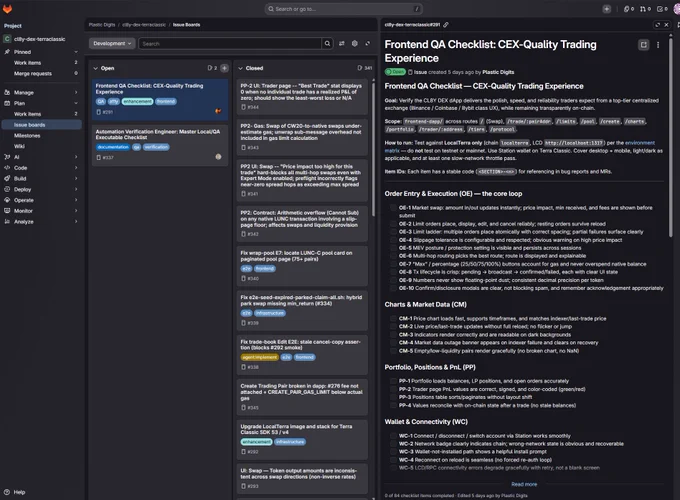Image resolution: width=680 pixels, height=500 pixels.
Task: Expand the Code sidebar chevron
Action: pyautogui.click(x=76, y=168)
